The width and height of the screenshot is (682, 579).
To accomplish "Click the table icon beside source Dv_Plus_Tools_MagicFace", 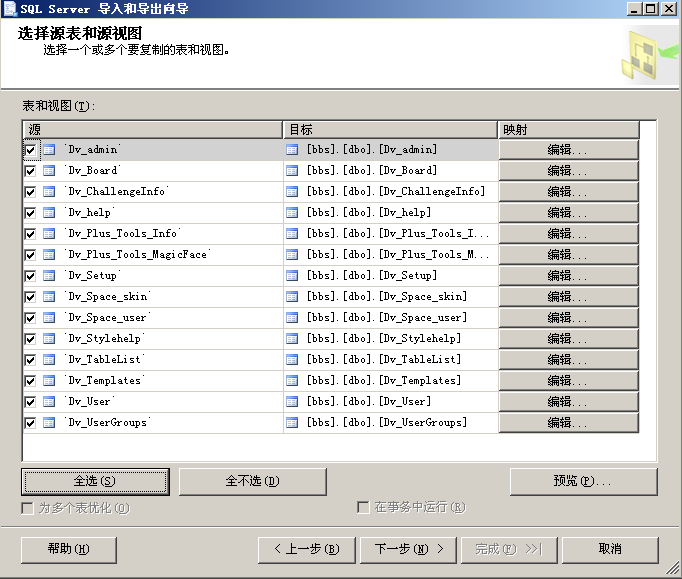I will 49,255.
